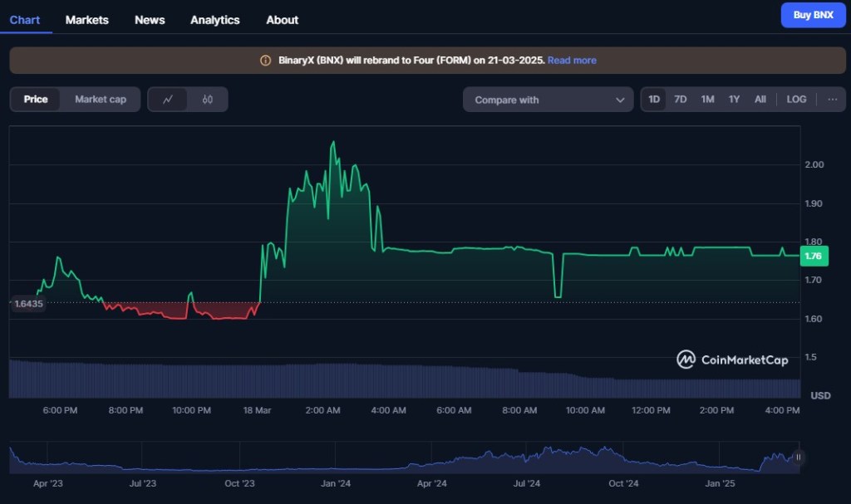Open the News tab
The width and height of the screenshot is (851, 504).
pyautogui.click(x=150, y=20)
